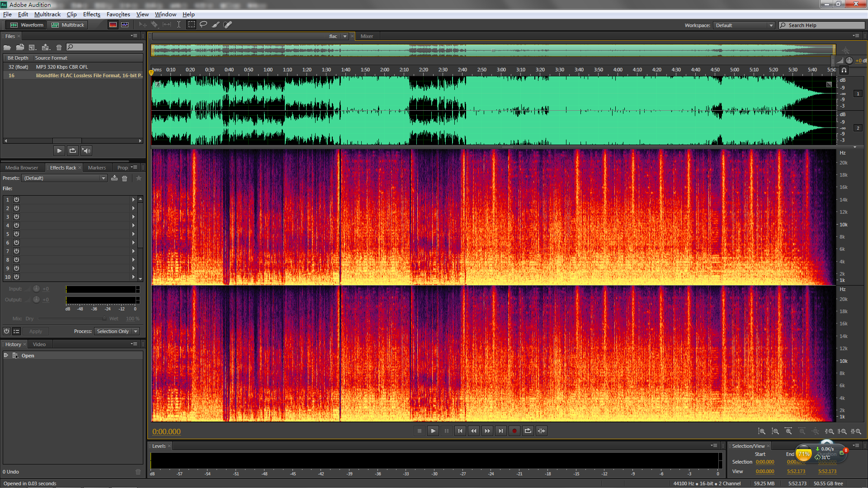
Task: Toggle Spectral Pitch Display button
Action: [x=125, y=25]
